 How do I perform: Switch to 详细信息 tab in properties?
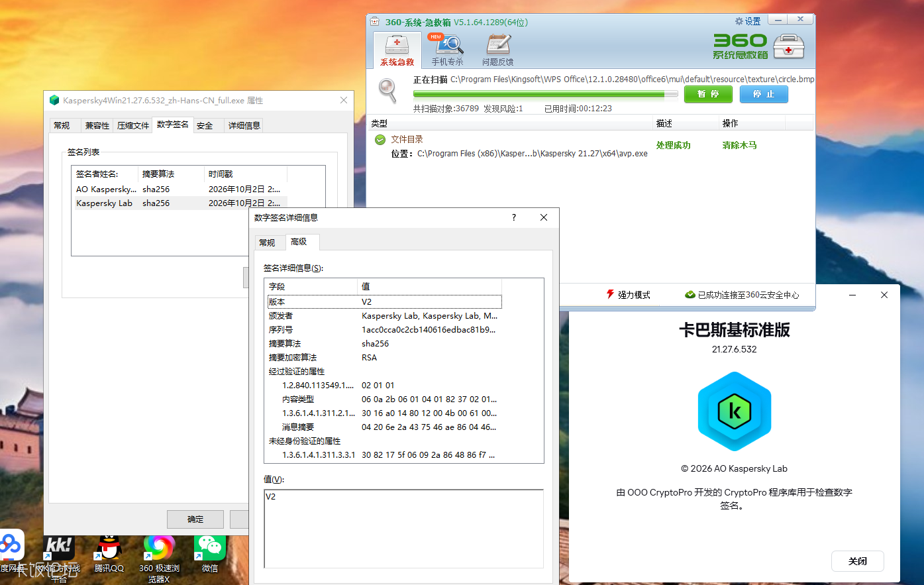(x=244, y=125)
